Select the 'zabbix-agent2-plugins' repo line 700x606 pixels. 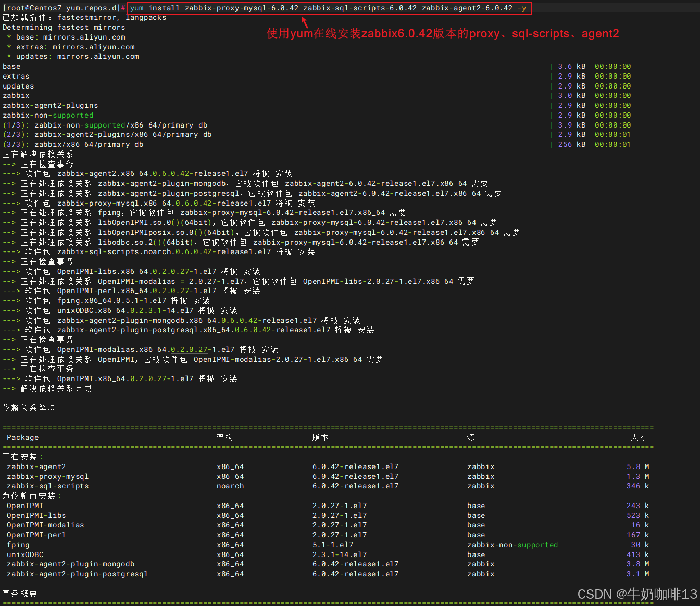point(51,106)
